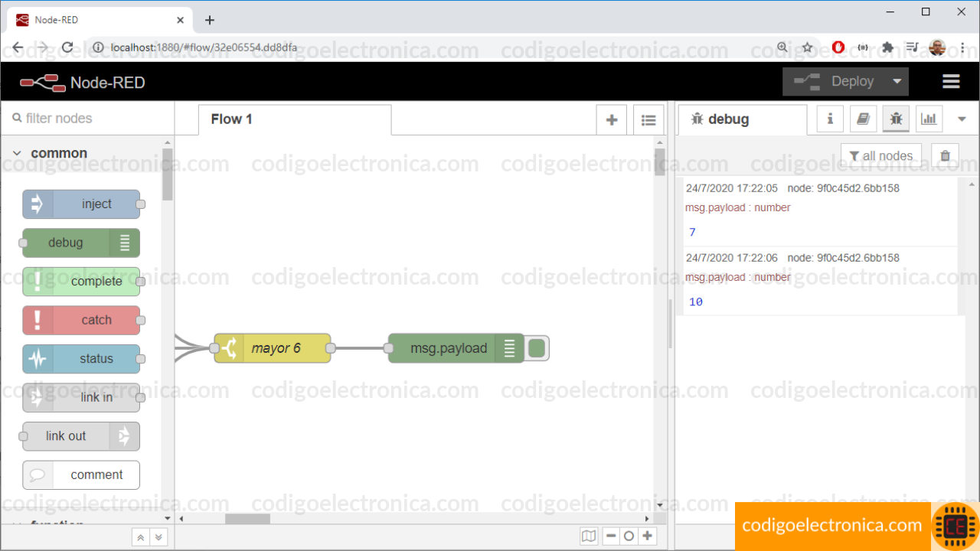Screen dimensions: 980x551
Task: Open the red Opera extension icon
Action: click(838, 47)
